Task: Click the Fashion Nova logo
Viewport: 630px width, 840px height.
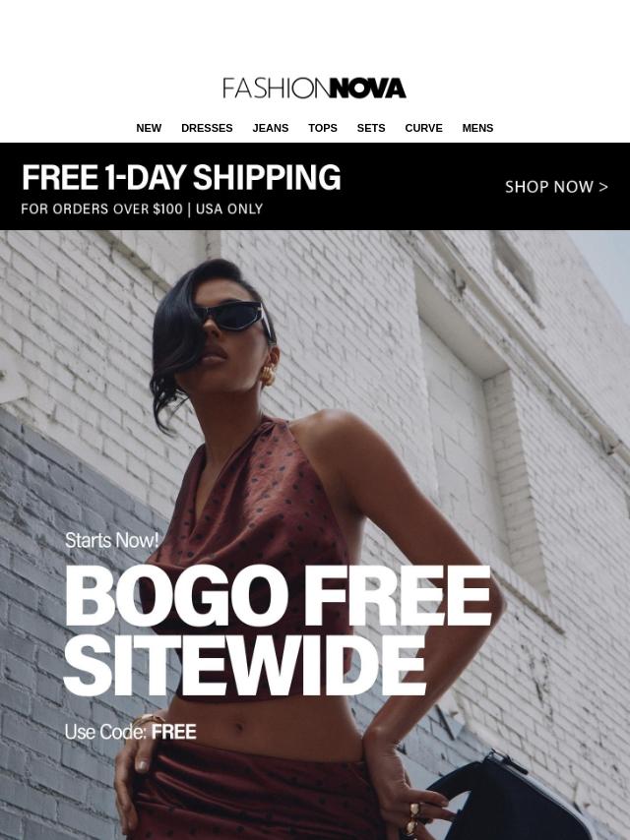Action: (x=314, y=89)
